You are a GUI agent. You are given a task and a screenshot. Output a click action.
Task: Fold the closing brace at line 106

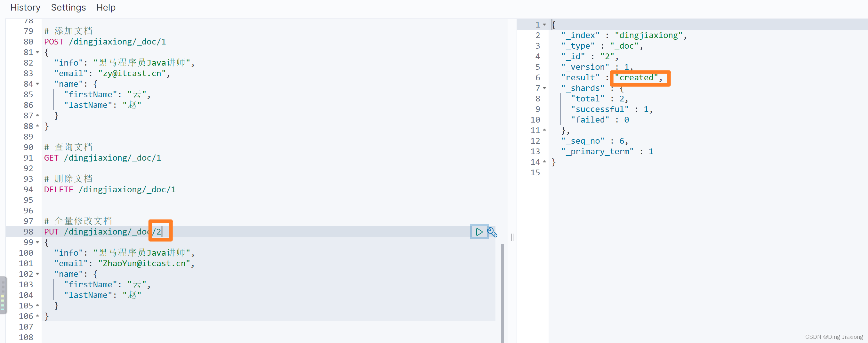(37, 316)
